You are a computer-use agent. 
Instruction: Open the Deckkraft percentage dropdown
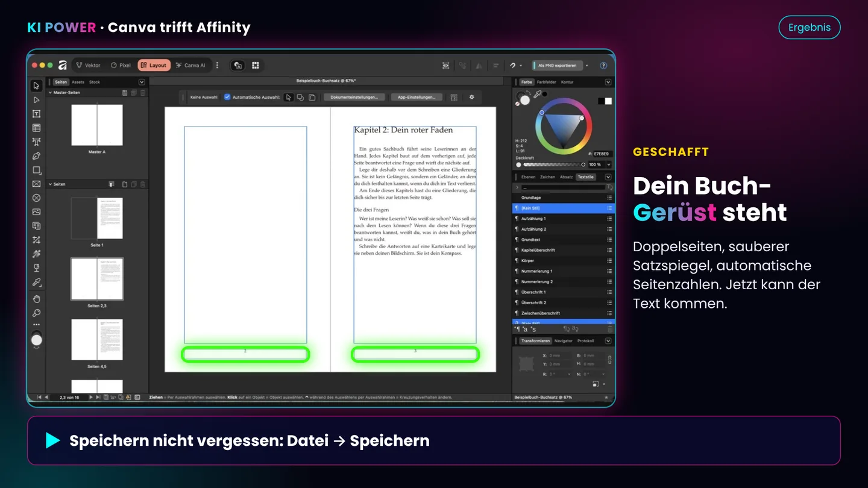(608, 164)
